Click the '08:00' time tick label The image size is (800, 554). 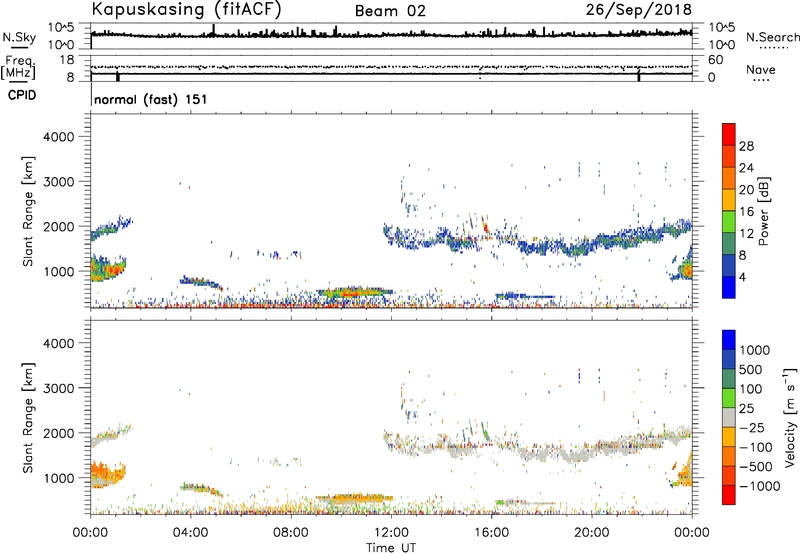[x=291, y=533]
